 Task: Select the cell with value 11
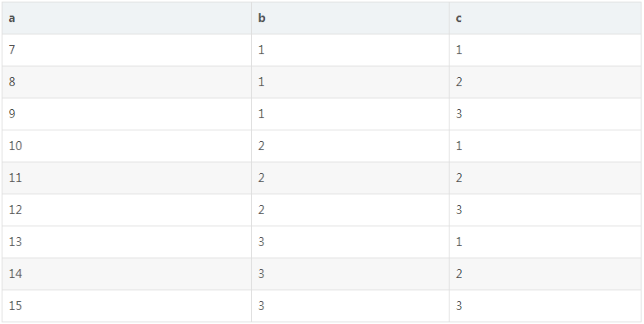126,178
